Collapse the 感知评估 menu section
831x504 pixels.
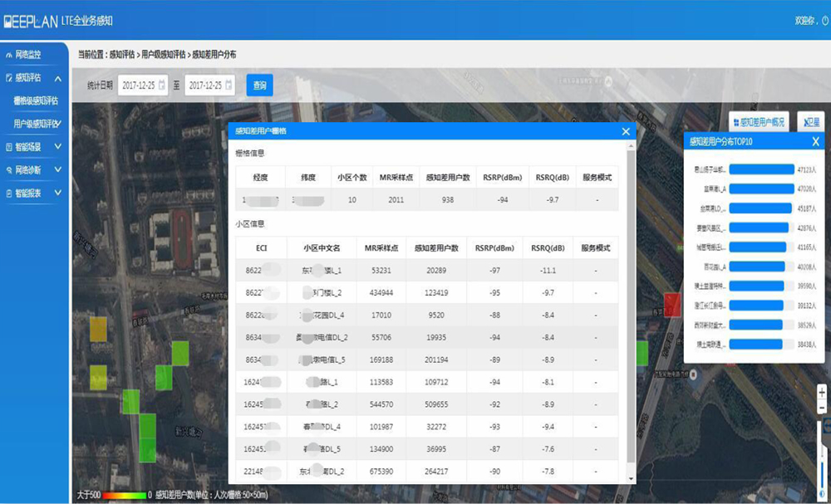click(x=58, y=78)
